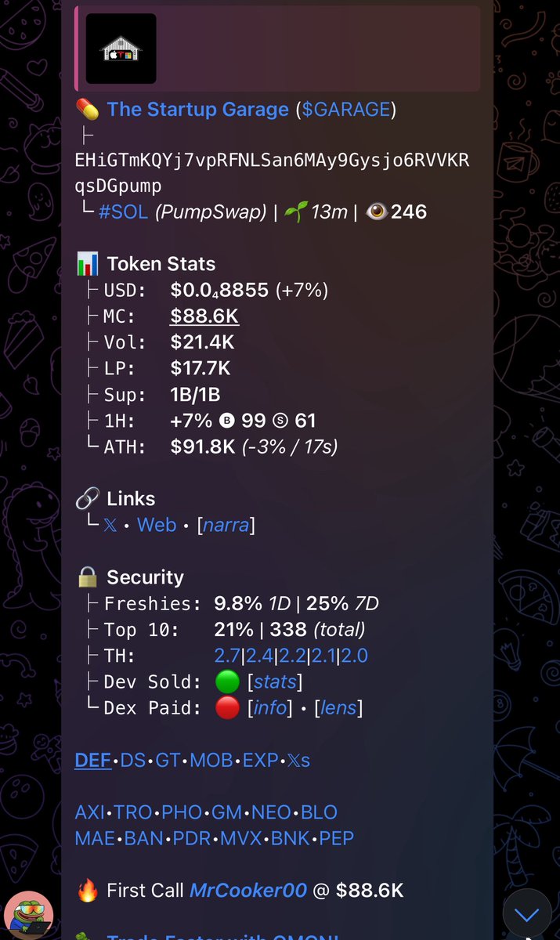Open the DEF chart link
Viewport: 560px width, 940px height.
coord(93,760)
